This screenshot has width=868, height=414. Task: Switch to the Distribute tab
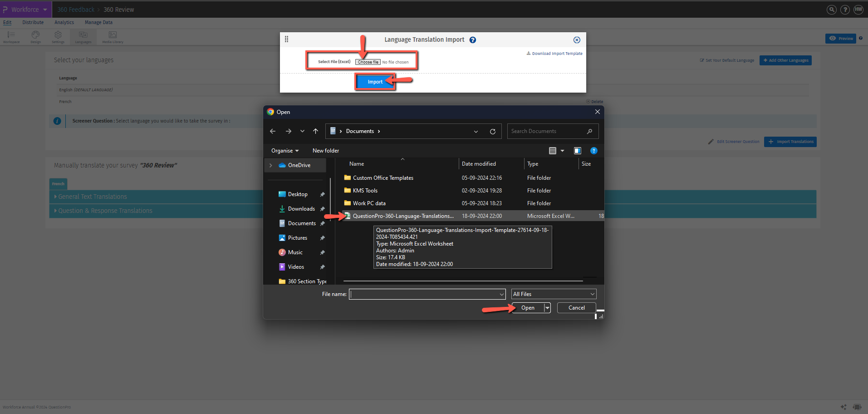(33, 22)
